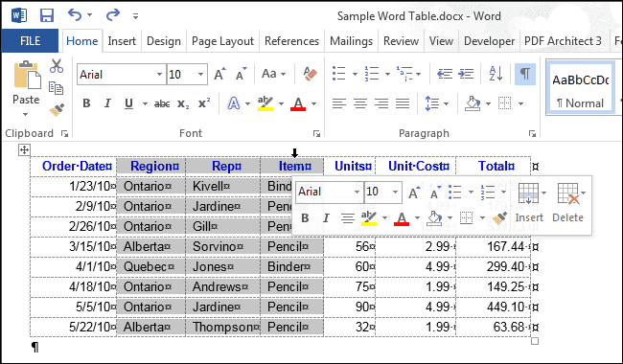This screenshot has width=623, height=364.
Task: Activate Format Painter in the Clipboard group
Action: (57, 109)
